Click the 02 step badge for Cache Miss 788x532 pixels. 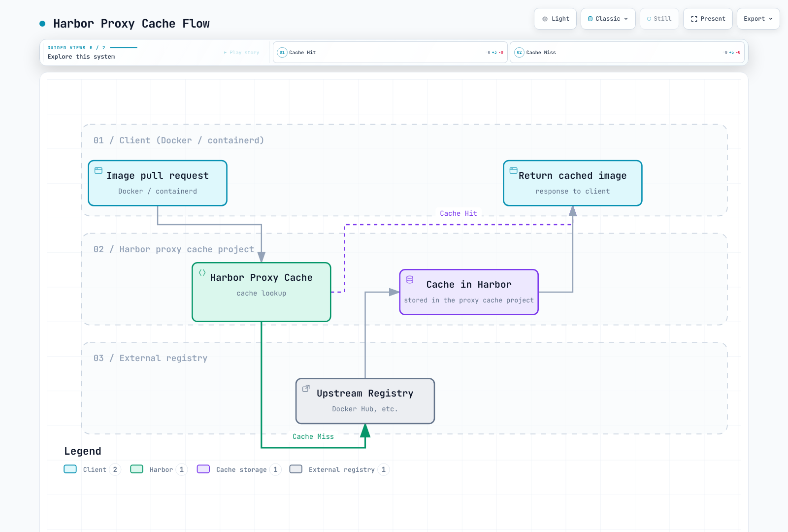519,52
